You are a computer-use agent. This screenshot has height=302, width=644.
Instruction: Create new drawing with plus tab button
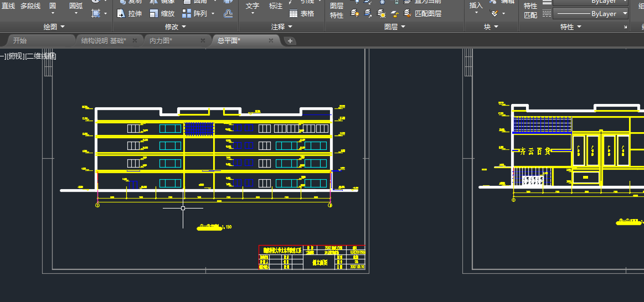tap(290, 40)
